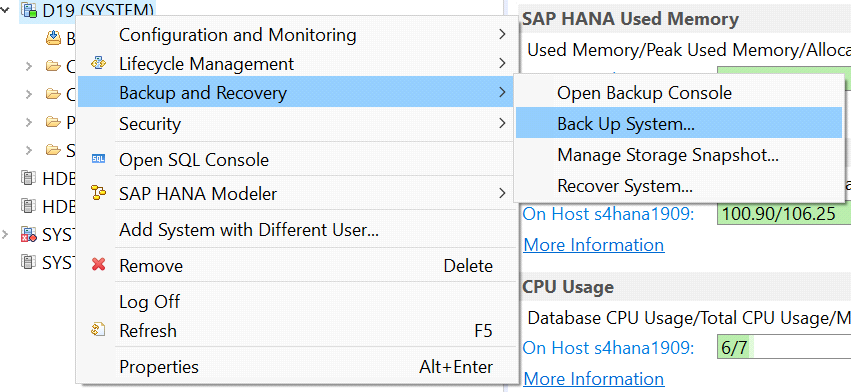Viewport: 851px width, 392px height.
Task: Click the Lifecycle Management menu icon
Action: pyautogui.click(x=98, y=64)
